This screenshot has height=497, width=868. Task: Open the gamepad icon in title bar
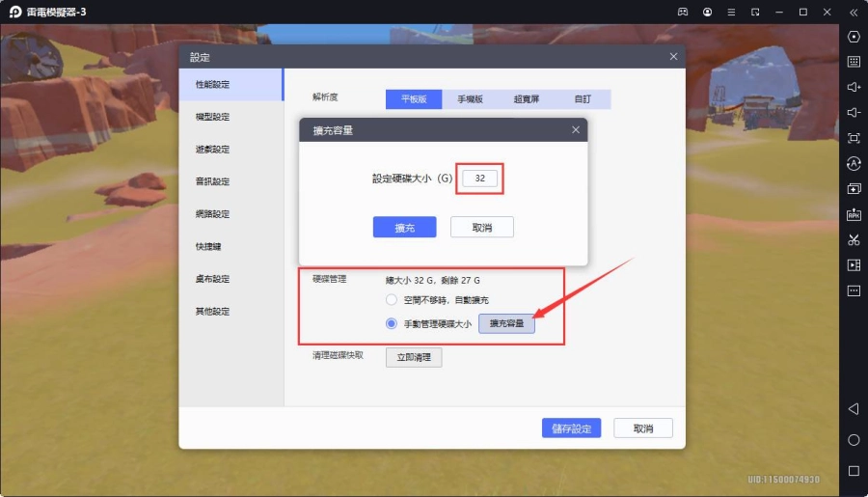683,12
